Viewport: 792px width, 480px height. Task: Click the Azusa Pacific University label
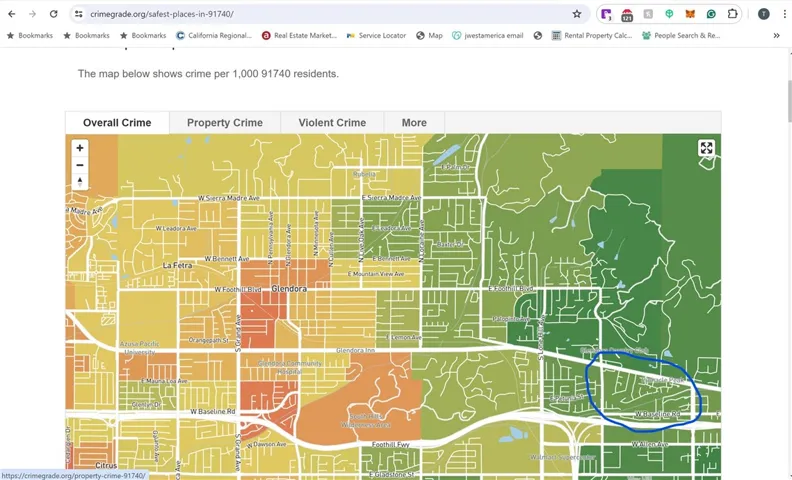coord(139,348)
